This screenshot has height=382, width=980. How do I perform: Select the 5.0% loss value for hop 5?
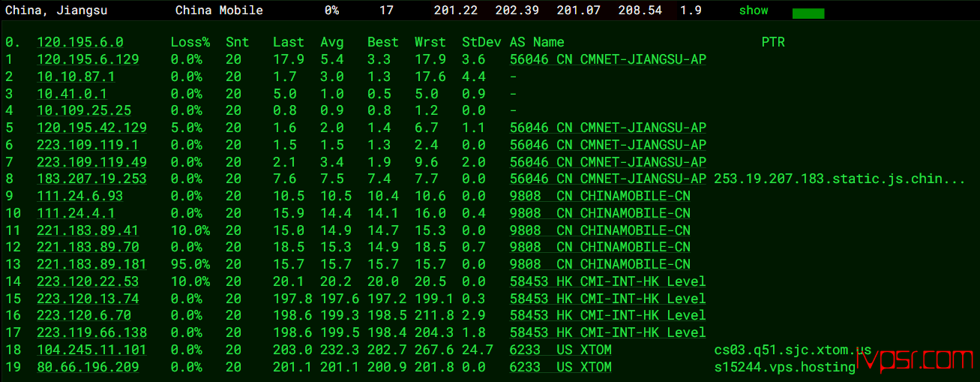click(x=187, y=128)
